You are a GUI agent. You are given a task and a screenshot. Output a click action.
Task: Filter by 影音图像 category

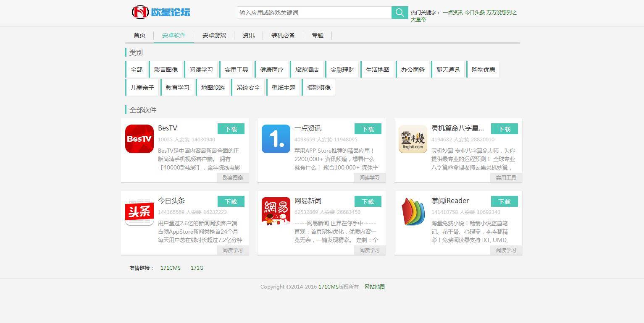click(x=166, y=70)
